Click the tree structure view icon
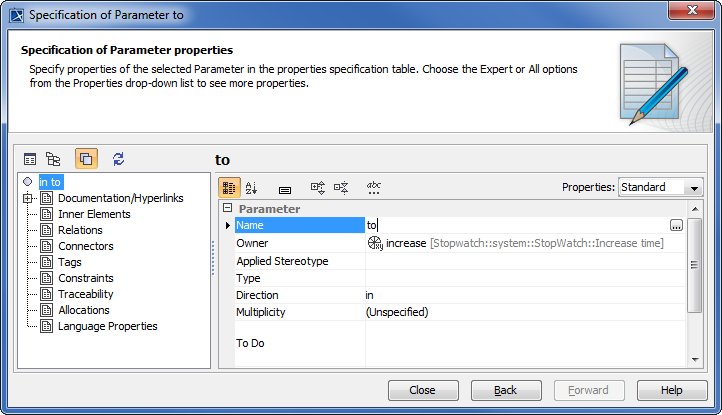Screen dimensions: 722x415 (x=53, y=159)
